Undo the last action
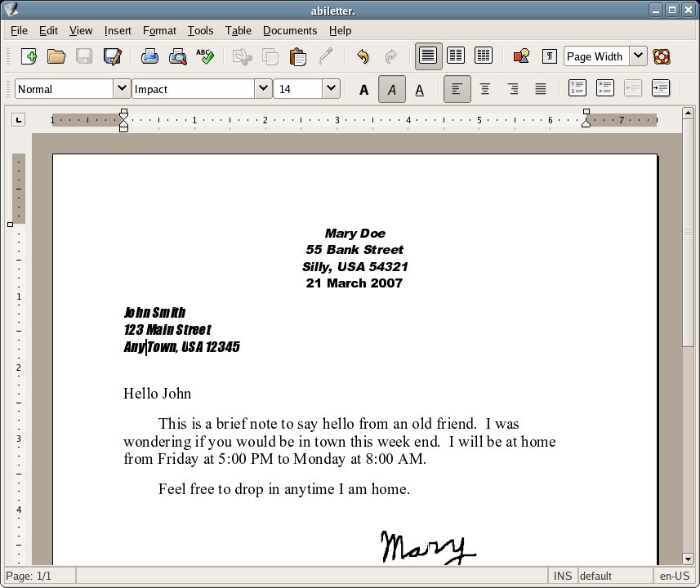 point(363,56)
